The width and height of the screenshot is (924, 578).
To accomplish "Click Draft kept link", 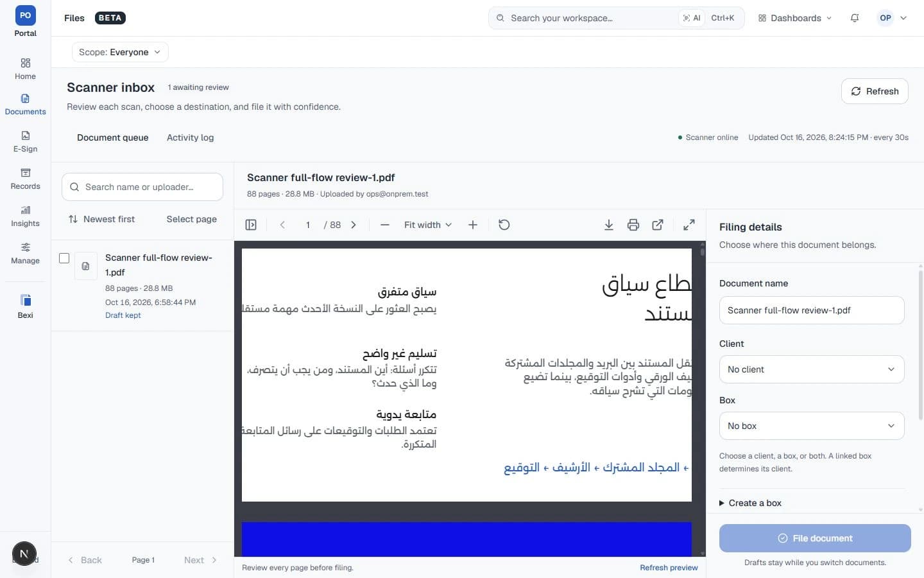I will tap(123, 315).
